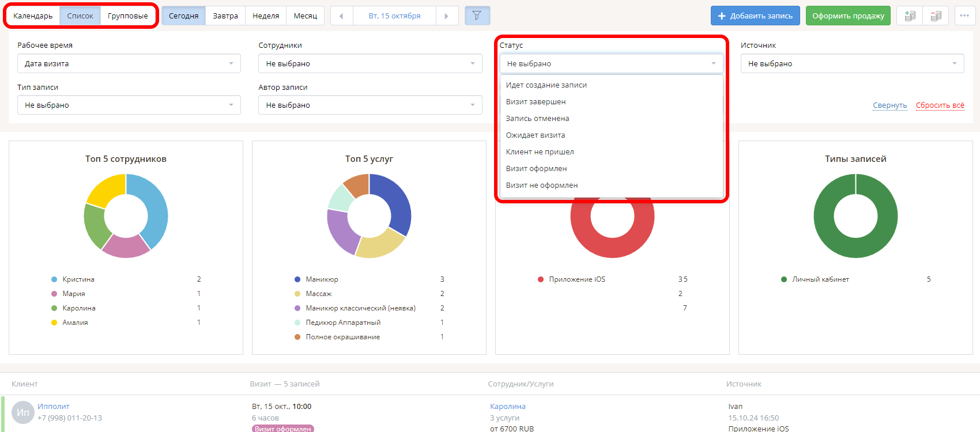
Task: Choose status Запись отменена
Action: [612, 118]
